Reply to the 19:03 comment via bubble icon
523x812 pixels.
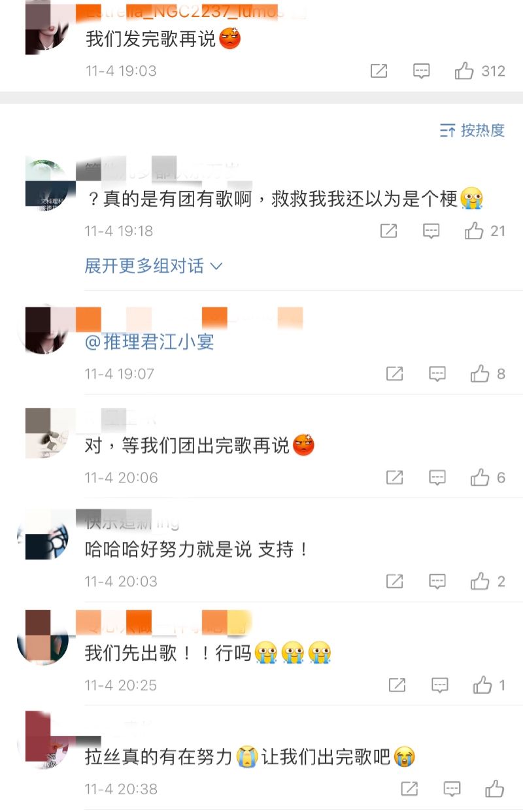(x=422, y=71)
